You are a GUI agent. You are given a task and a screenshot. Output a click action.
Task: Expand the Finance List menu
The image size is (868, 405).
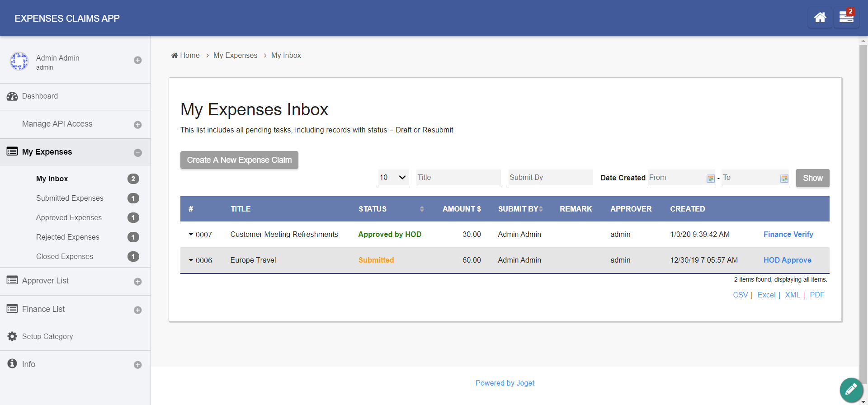point(138,310)
